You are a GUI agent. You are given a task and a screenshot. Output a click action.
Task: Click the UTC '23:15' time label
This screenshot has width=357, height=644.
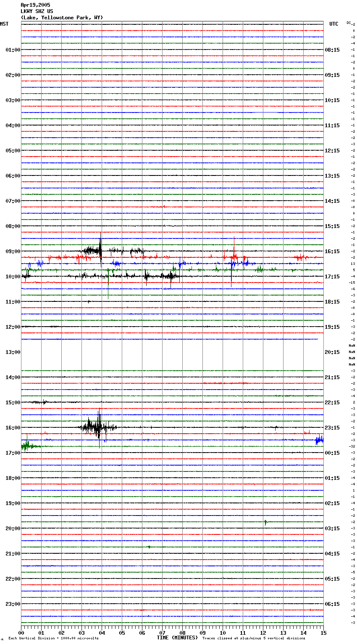coord(332,428)
